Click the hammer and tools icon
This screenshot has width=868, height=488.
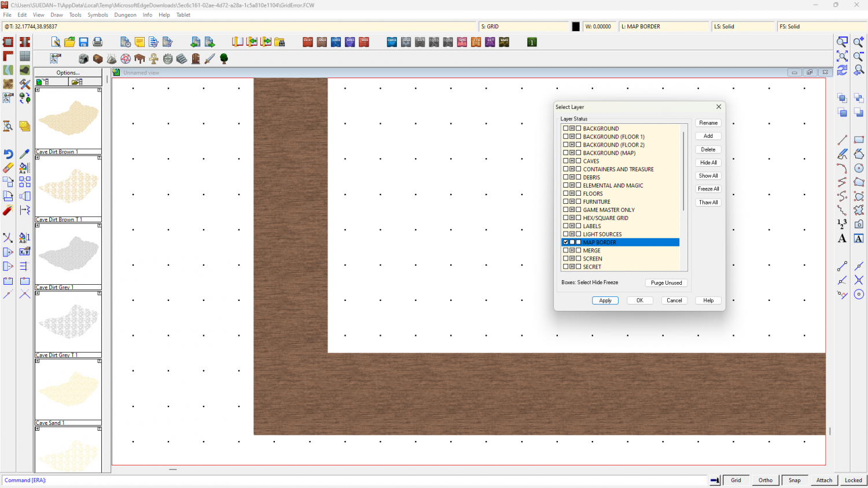(24, 85)
